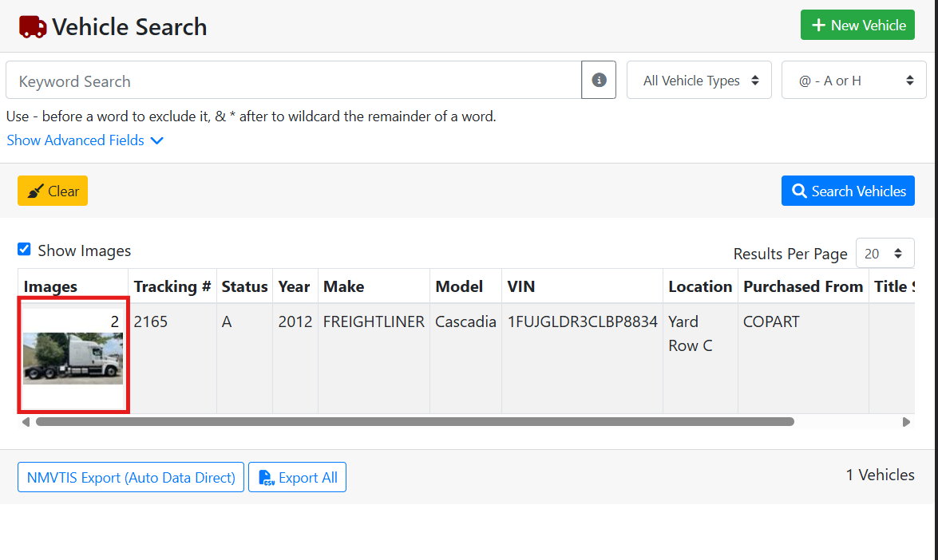Click the FREIGHTLINER make cell

[x=374, y=358]
